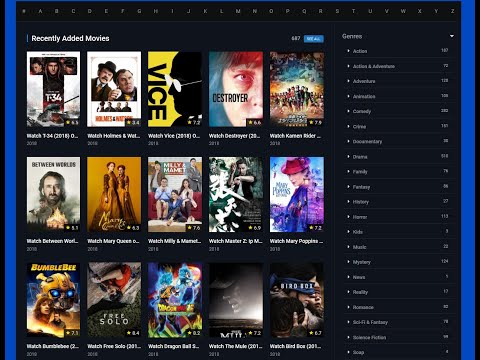The width and height of the screenshot is (480, 360).
Task: Filter by letter S in alphabet bar
Action: coord(337,11)
